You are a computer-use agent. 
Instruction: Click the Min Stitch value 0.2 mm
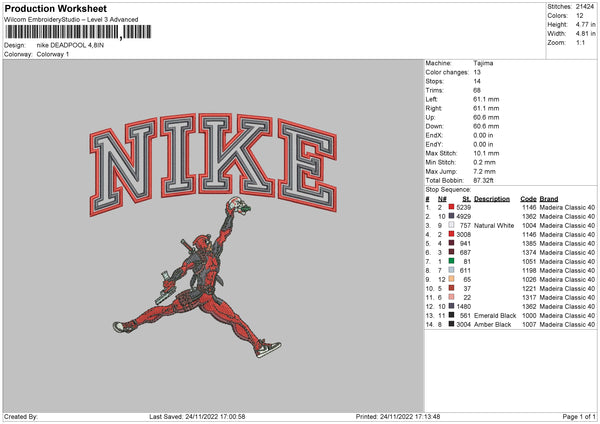[x=484, y=162]
